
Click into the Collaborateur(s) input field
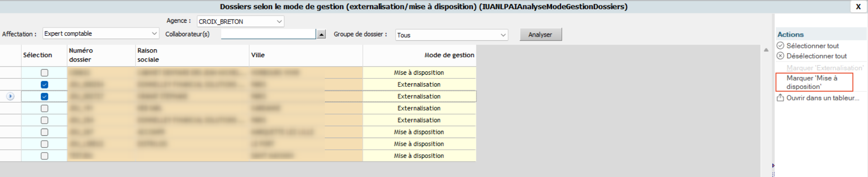click(x=268, y=34)
